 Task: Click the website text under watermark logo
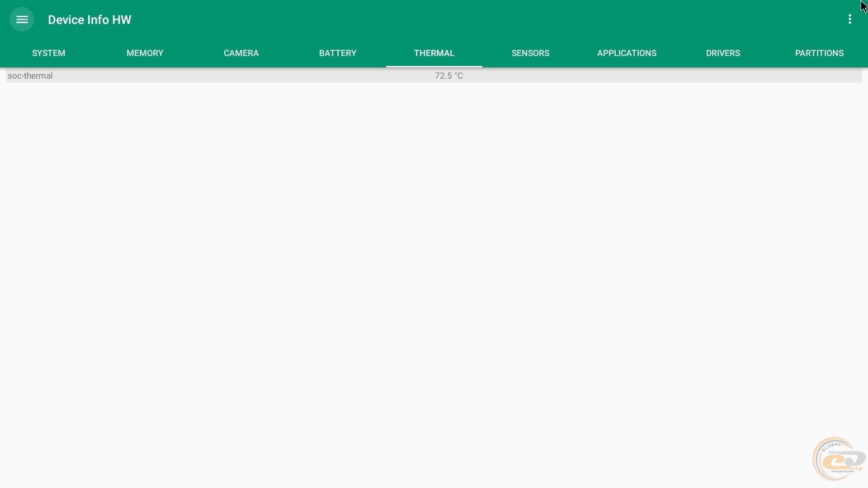tap(843, 471)
